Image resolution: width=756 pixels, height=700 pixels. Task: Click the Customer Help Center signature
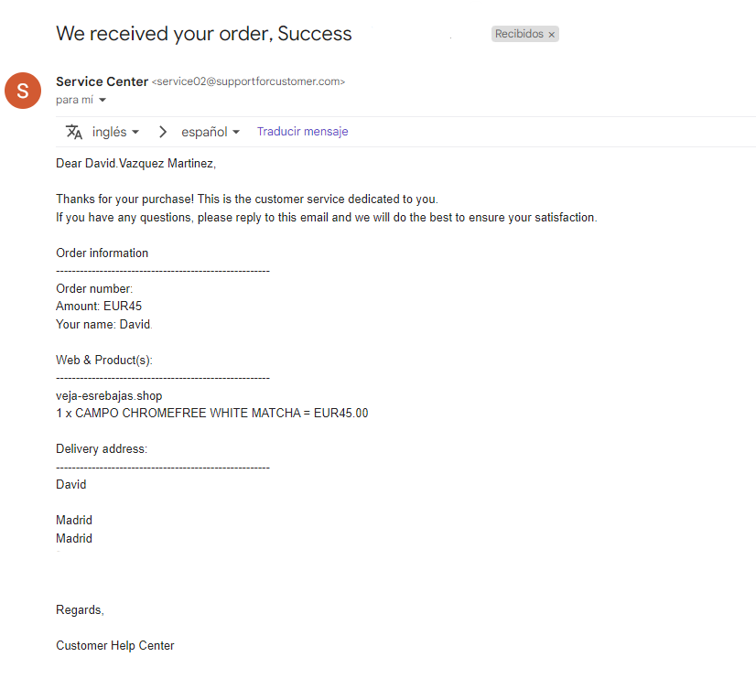(x=114, y=645)
